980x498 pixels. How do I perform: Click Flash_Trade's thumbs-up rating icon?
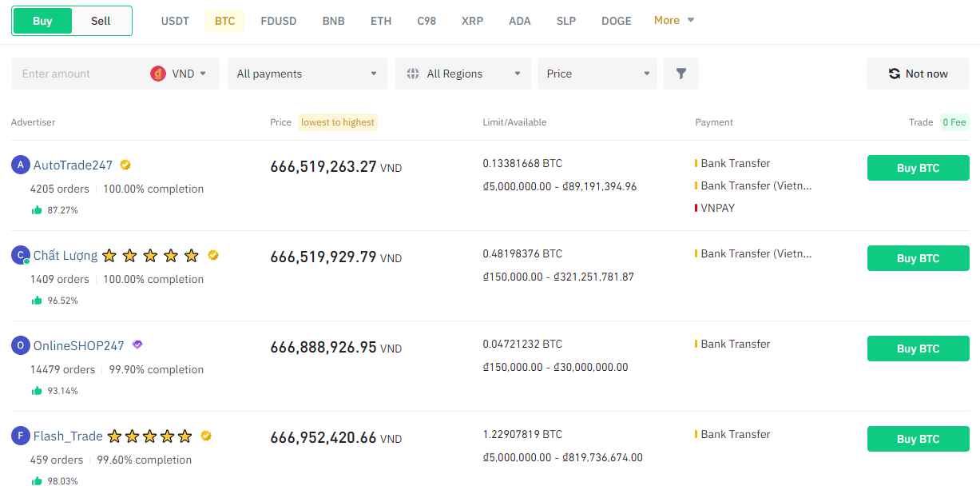[37, 480]
